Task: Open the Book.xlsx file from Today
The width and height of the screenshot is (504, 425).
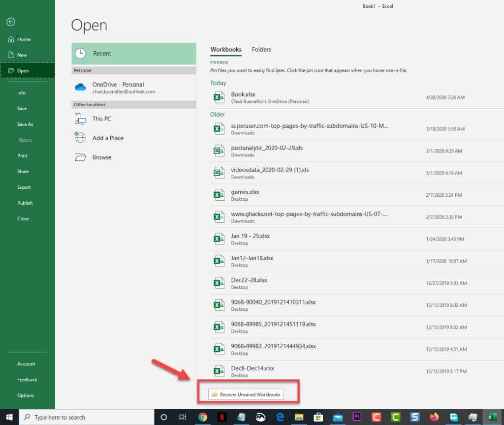Action: click(243, 94)
